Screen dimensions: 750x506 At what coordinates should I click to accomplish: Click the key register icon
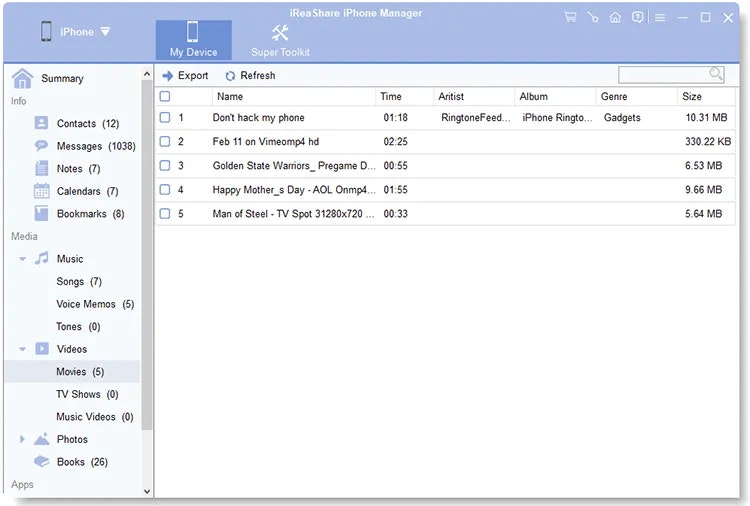[593, 18]
